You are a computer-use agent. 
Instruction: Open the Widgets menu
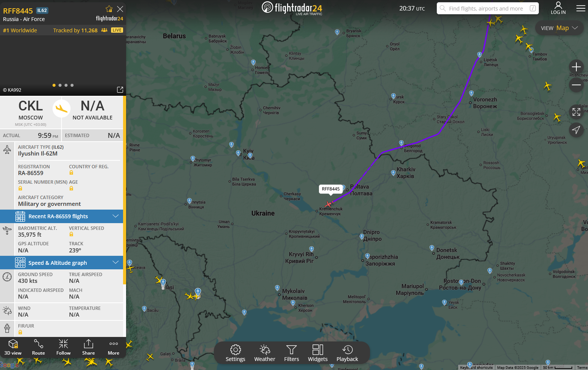(x=318, y=353)
